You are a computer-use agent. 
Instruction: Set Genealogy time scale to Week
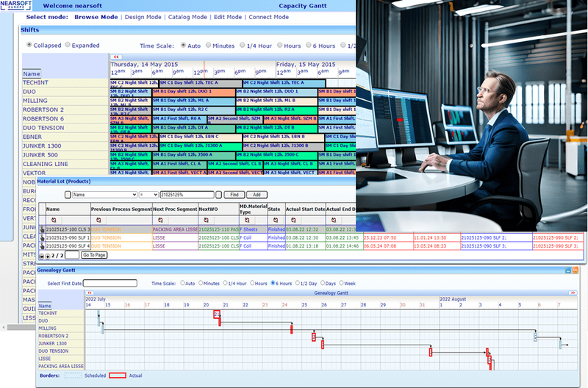point(341,283)
